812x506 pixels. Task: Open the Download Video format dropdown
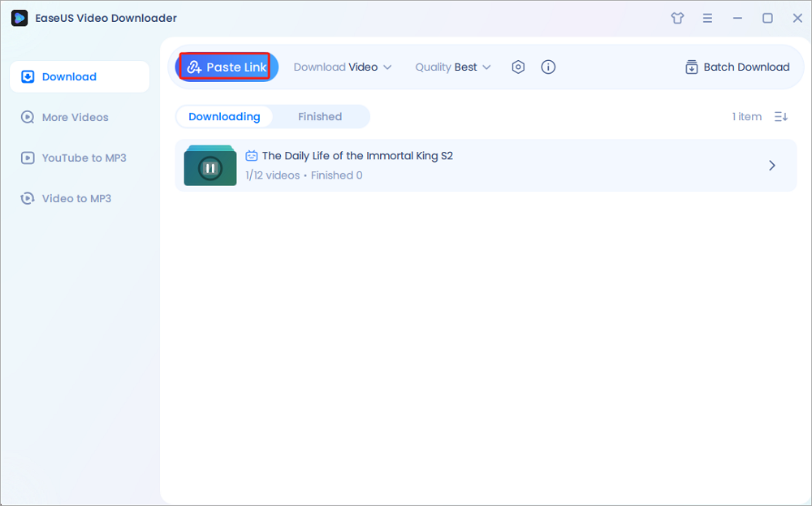pos(343,67)
